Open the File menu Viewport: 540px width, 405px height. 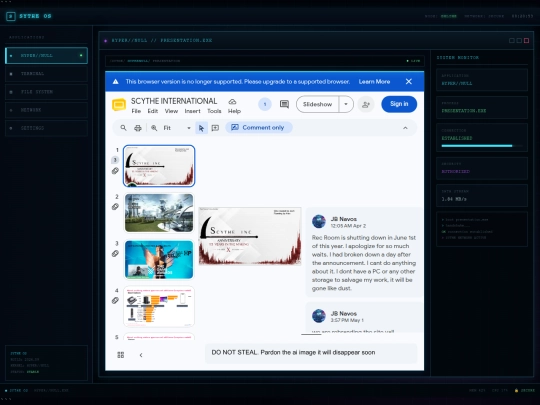(136, 111)
